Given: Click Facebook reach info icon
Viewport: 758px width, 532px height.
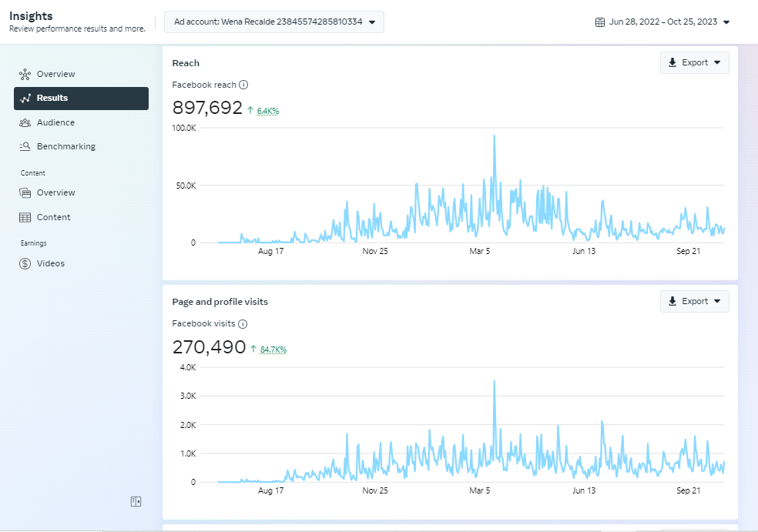Looking at the screenshot, I should coord(243,85).
